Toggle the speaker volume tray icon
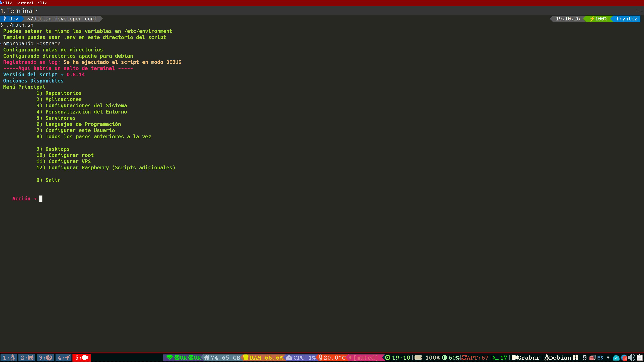 tap(632, 358)
